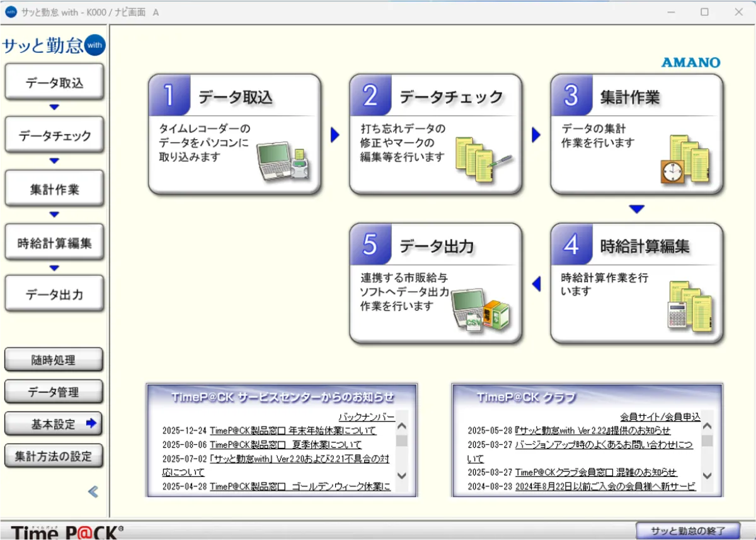This screenshot has height=540, width=756.
Task: Open the Ver2.20および2.21不具合の対応 notice link
Action: coord(275,465)
